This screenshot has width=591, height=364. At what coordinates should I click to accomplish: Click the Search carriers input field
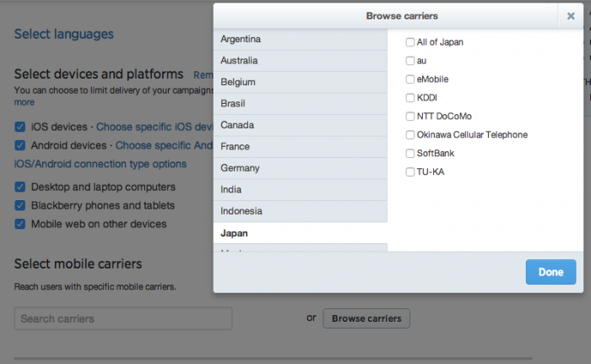coord(122,318)
